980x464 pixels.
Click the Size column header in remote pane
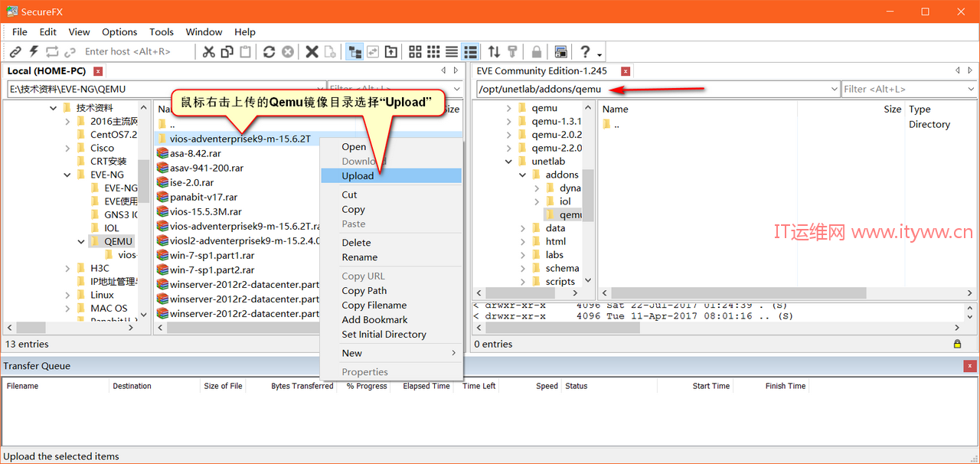coord(892,109)
